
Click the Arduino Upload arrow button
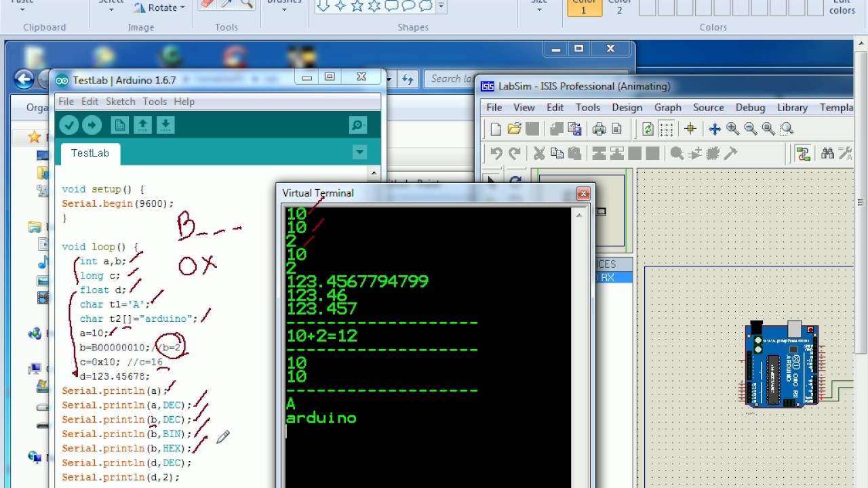92,125
